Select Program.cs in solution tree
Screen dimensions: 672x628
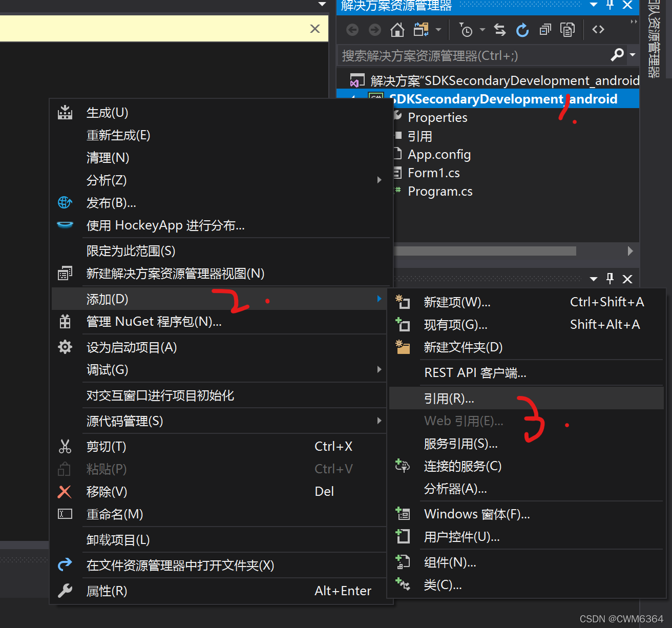tap(440, 192)
